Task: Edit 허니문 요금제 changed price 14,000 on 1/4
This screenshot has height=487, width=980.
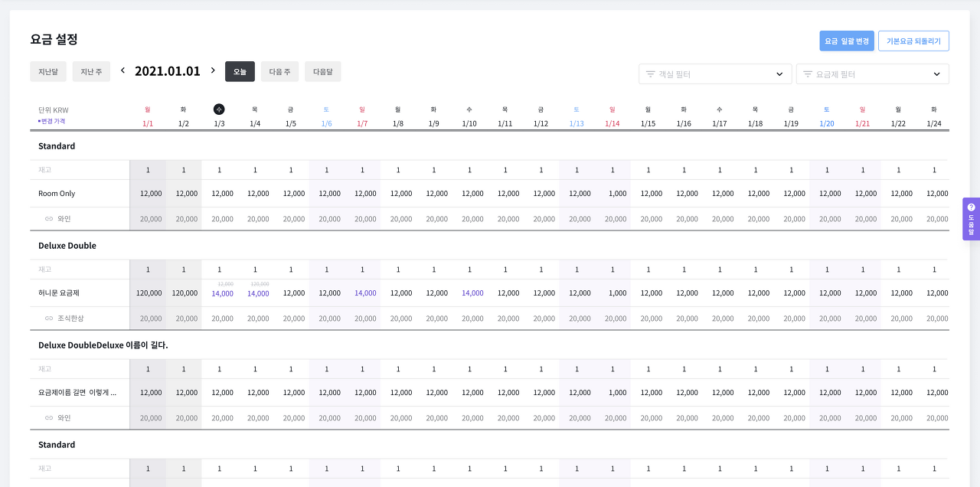Action: pos(258,293)
